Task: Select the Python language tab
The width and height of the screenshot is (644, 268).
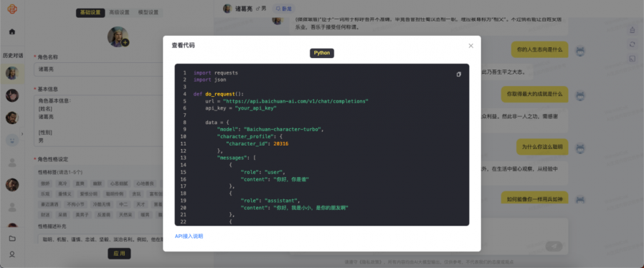Action: coord(321,53)
